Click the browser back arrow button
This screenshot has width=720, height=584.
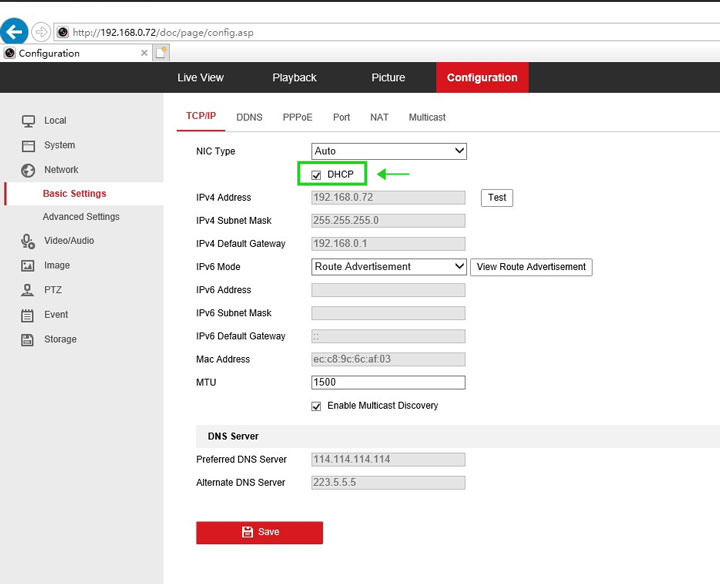click(x=14, y=32)
